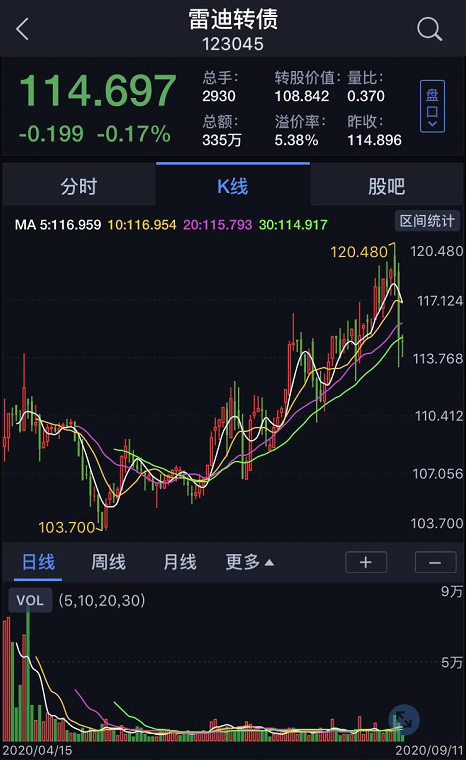Tap the MA 5:116.959 indicator text
Image resolution: width=466 pixels, height=760 pixels.
click(x=58, y=225)
